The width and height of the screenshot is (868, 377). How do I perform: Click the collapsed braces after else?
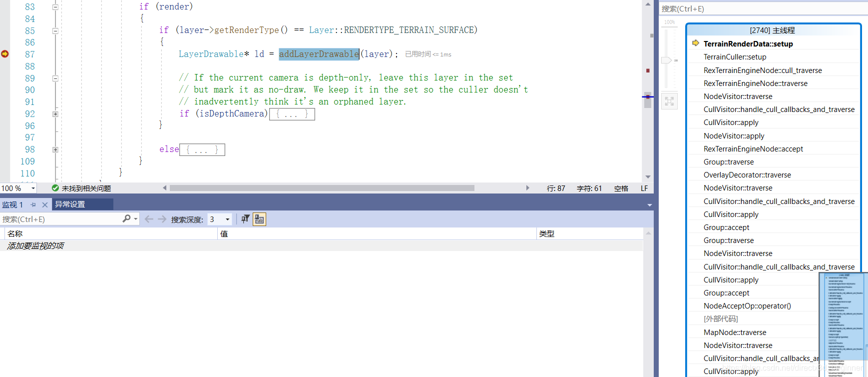pyautogui.click(x=202, y=149)
